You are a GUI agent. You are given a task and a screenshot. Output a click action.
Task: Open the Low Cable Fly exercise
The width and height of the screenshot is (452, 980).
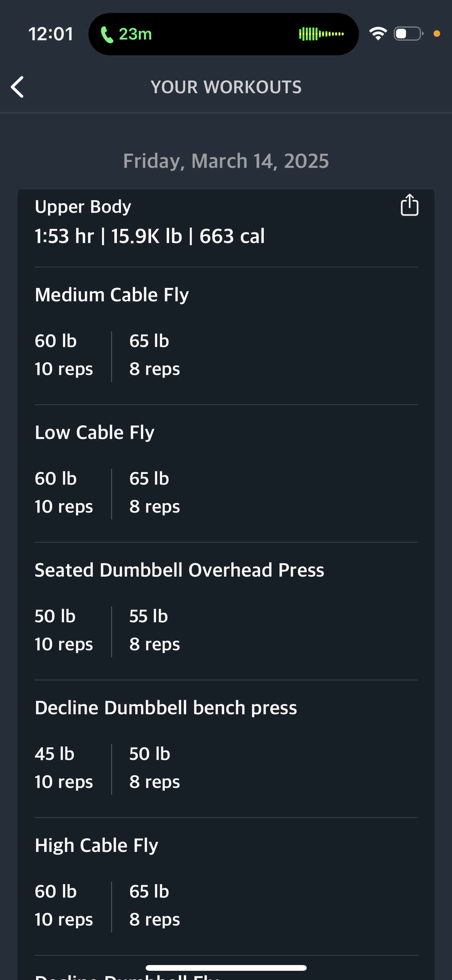[94, 432]
